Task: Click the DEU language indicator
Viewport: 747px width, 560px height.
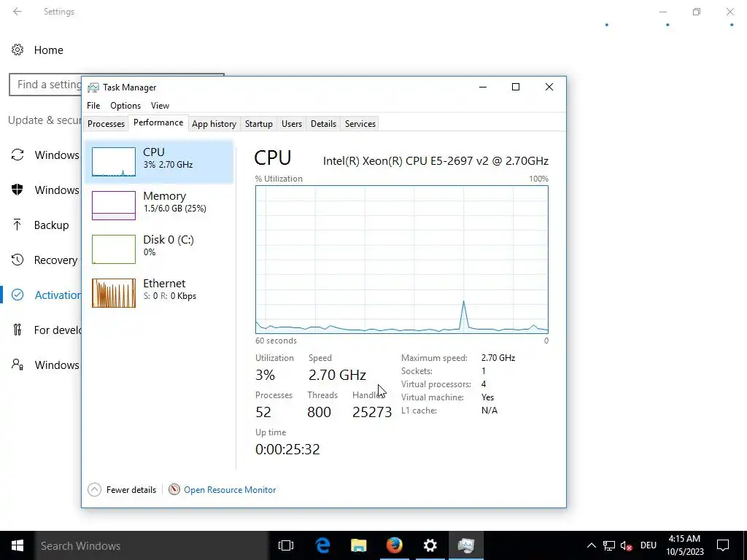Action: pyautogui.click(x=649, y=545)
